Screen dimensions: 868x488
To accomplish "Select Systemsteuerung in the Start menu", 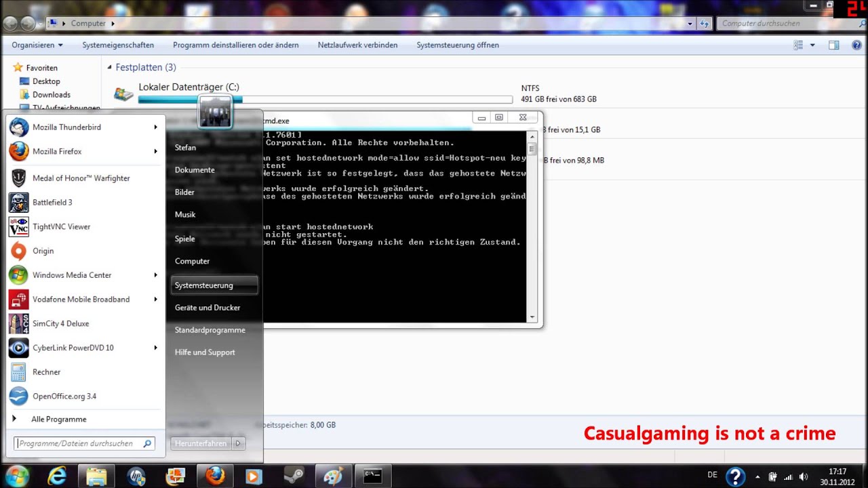I will (213, 285).
